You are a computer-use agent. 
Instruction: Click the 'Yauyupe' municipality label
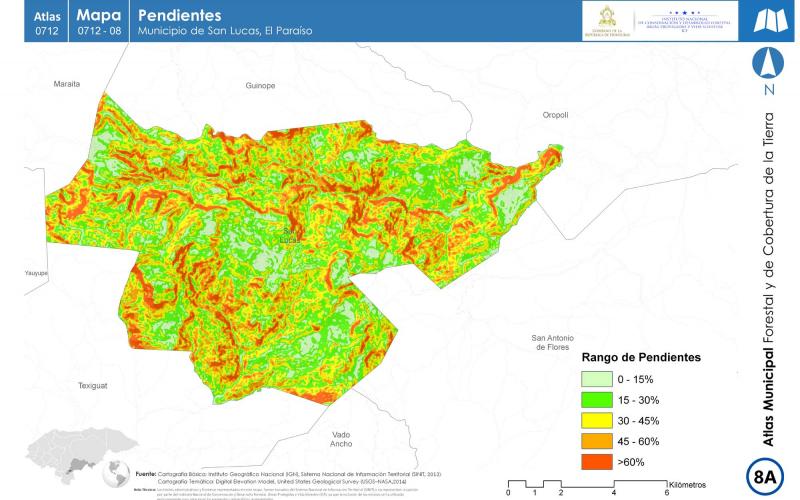[36, 273]
